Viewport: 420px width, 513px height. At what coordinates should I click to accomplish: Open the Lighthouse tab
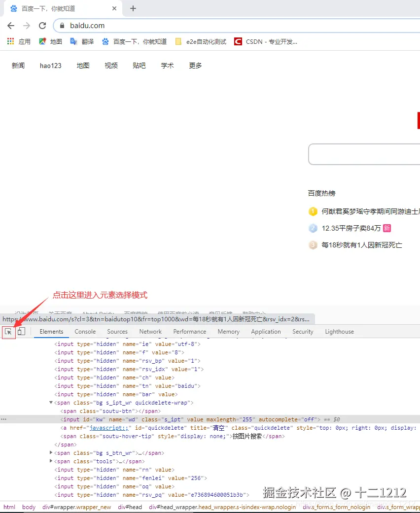340,332
